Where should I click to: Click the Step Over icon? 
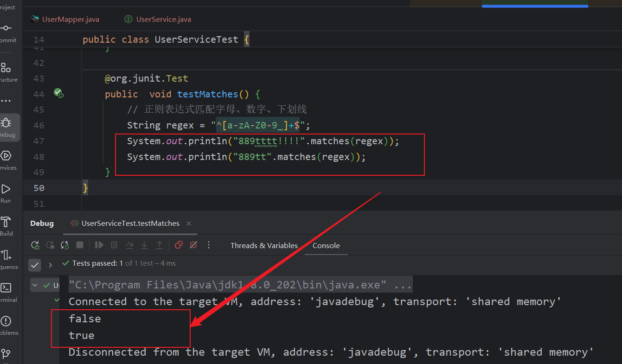pos(129,245)
